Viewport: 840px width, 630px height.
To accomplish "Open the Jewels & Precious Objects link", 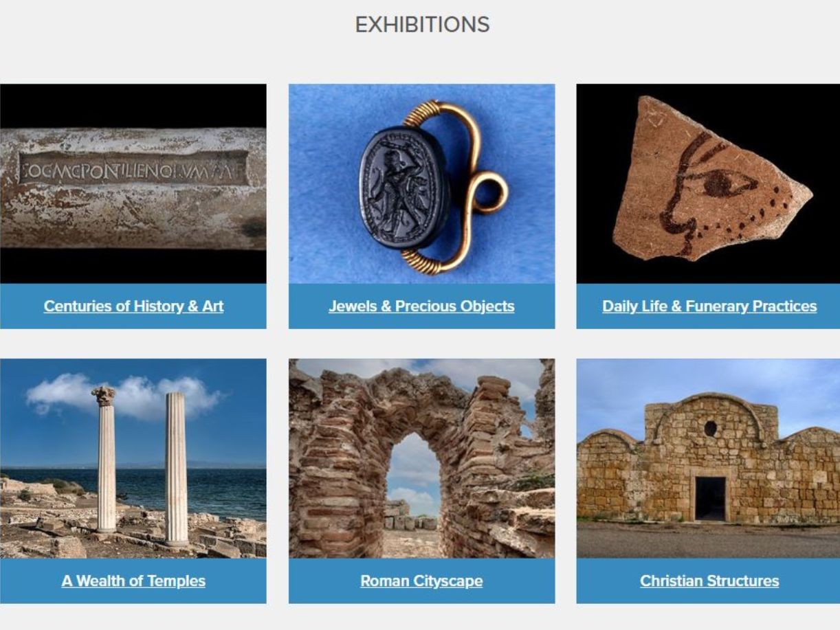I will (421, 306).
